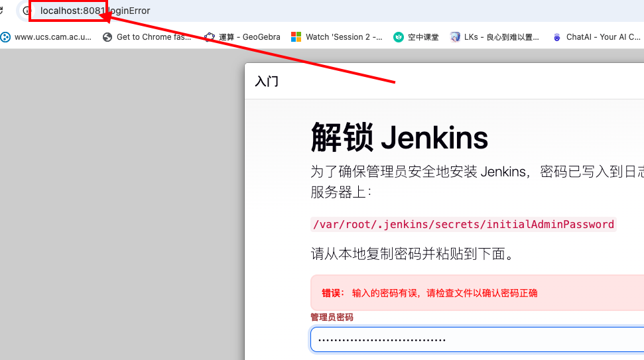Click the www.ucs.cam.ac.u bookmark favicon
This screenshot has height=360, width=644.
(5, 37)
